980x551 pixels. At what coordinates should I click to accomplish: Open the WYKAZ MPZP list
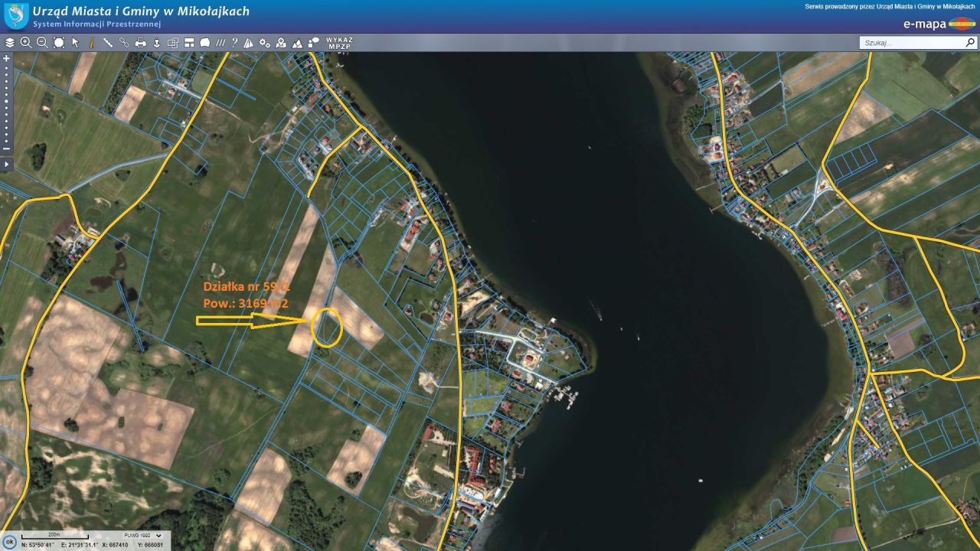pyautogui.click(x=339, y=43)
